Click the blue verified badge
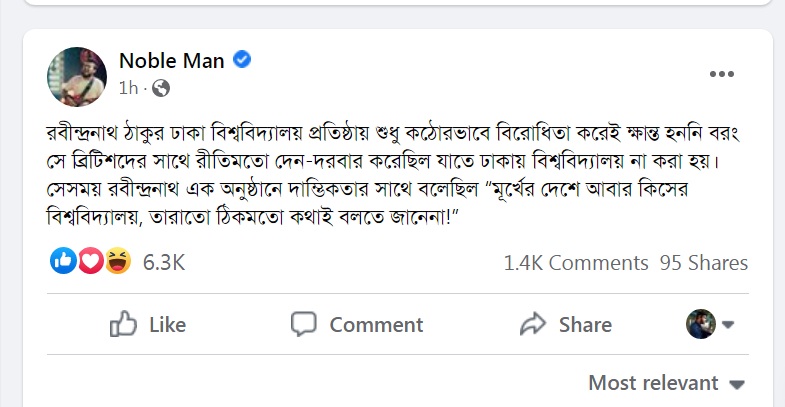Image resolution: width=785 pixels, height=407 pixels. (x=241, y=60)
